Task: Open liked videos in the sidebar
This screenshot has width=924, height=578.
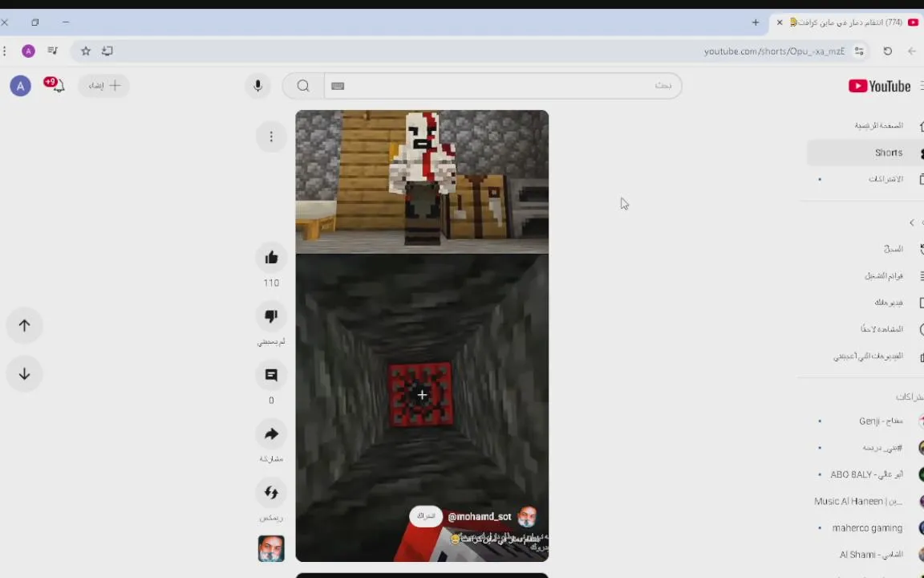Action: (866, 356)
